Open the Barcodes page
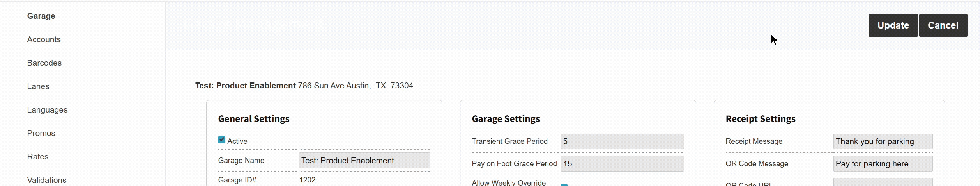The height and width of the screenshot is (186, 980). click(x=44, y=63)
